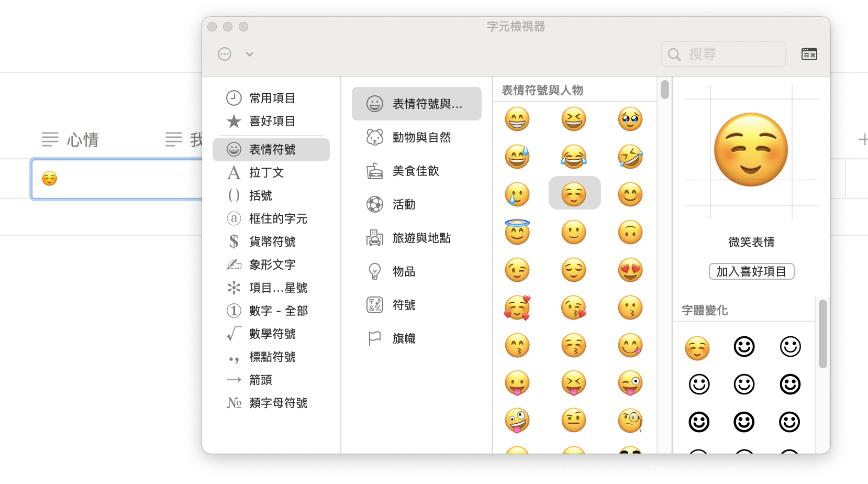
Task: Pick the face savoring food emoji
Action: pyautogui.click(x=630, y=346)
